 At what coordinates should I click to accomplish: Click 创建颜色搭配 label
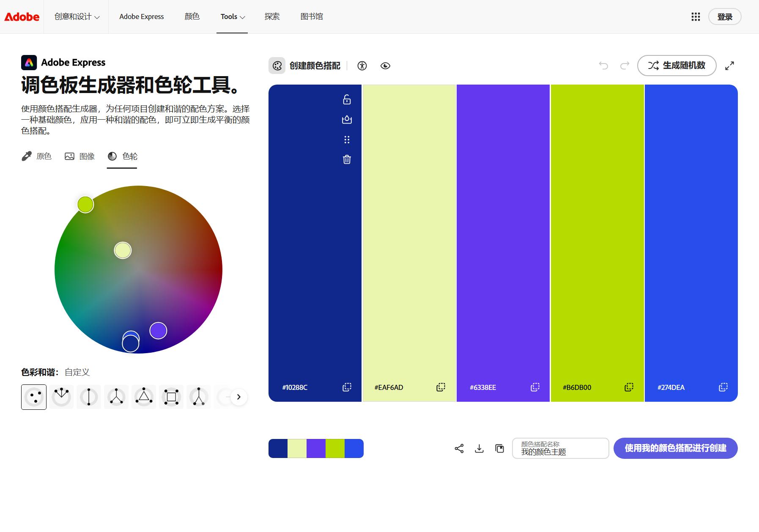(x=315, y=66)
